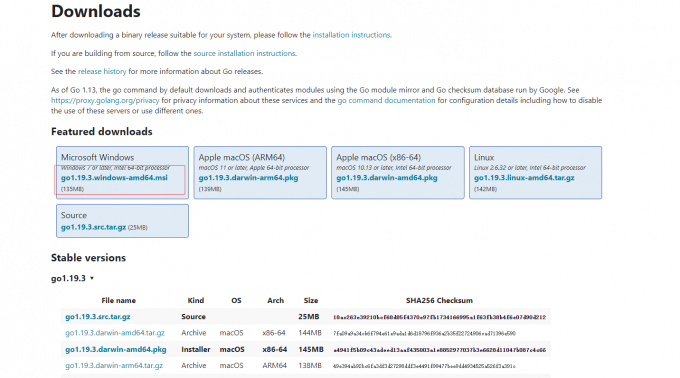The height and width of the screenshot is (378, 680).
Task: Click the (135MB) size under Windows installer
Action: tap(72, 189)
